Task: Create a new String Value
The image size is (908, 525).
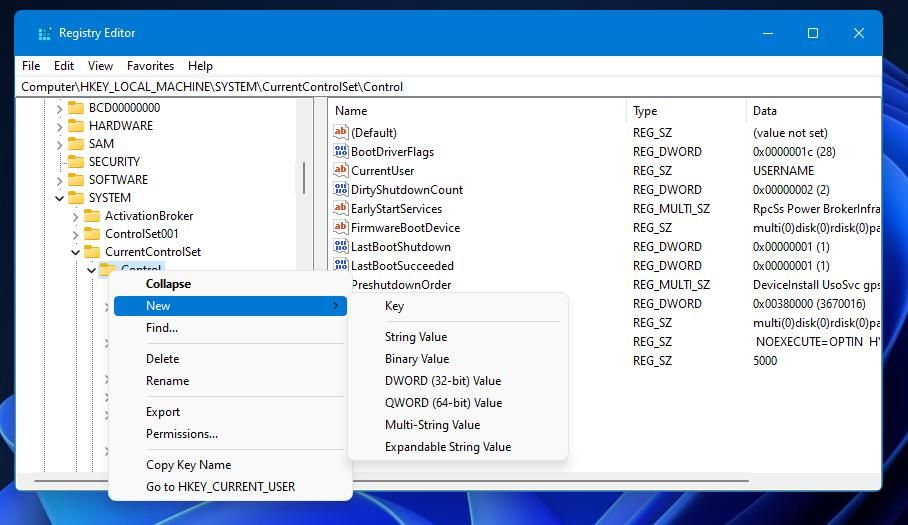Action: coord(458,337)
